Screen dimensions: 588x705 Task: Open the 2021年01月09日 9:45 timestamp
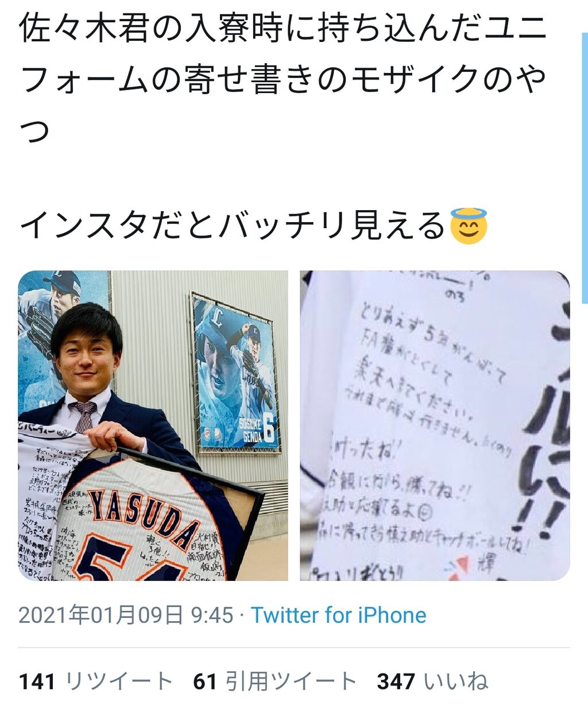126,615
